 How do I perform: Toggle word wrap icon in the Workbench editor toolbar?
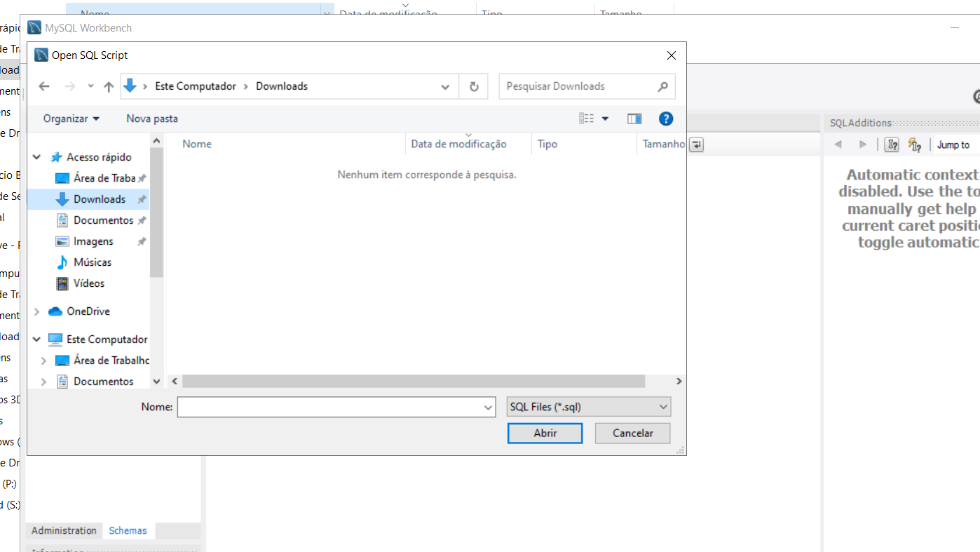(696, 144)
